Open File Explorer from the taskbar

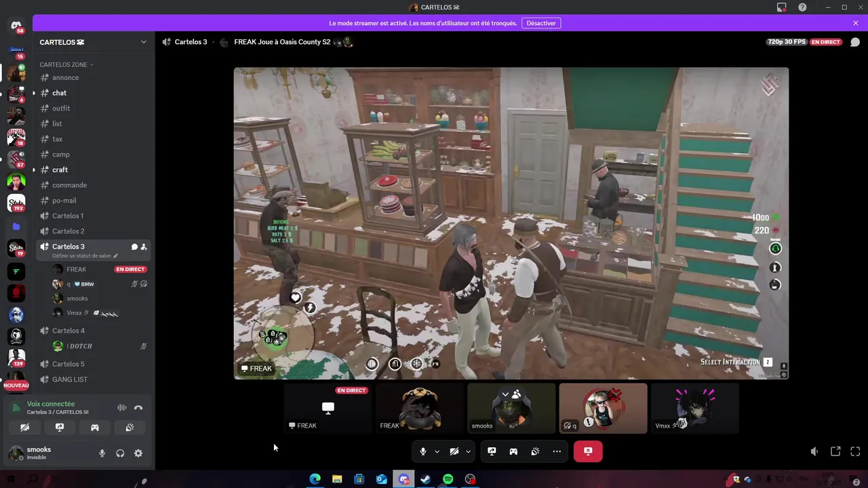point(337,479)
